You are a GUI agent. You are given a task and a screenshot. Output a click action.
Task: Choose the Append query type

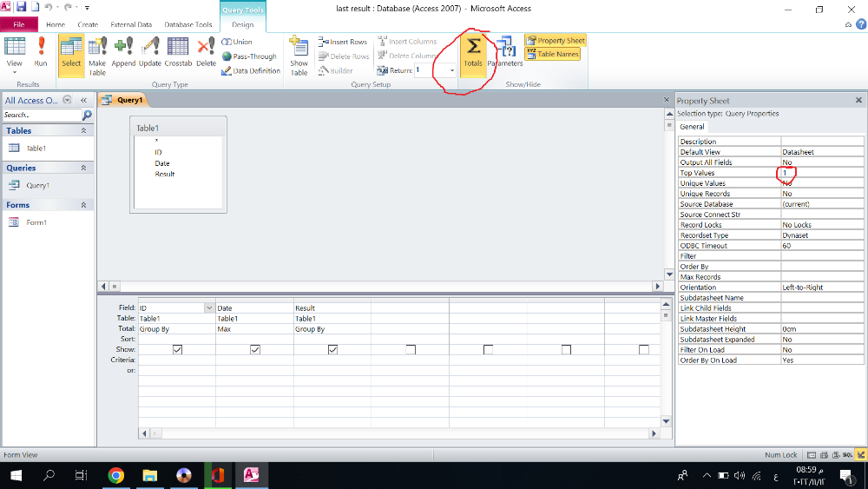123,52
